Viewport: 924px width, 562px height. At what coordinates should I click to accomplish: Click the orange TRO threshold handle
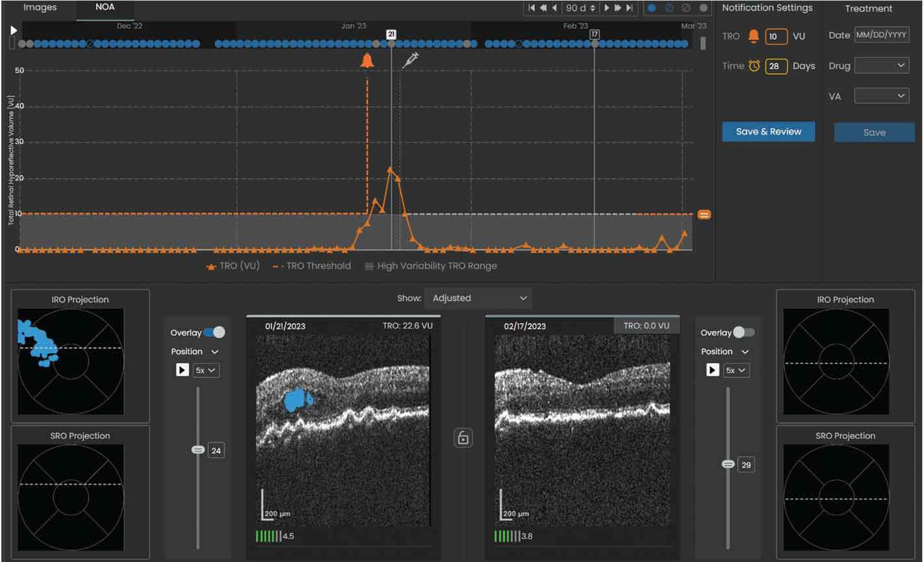[704, 214]
